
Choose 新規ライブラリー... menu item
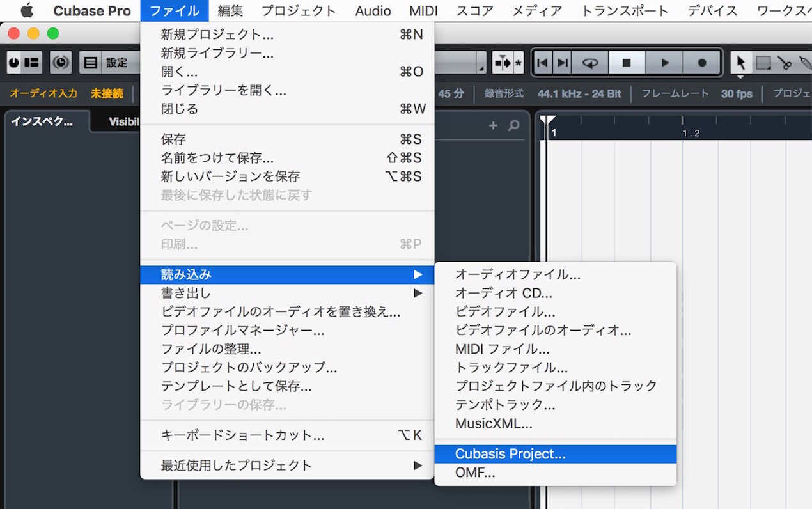point(287,53)
